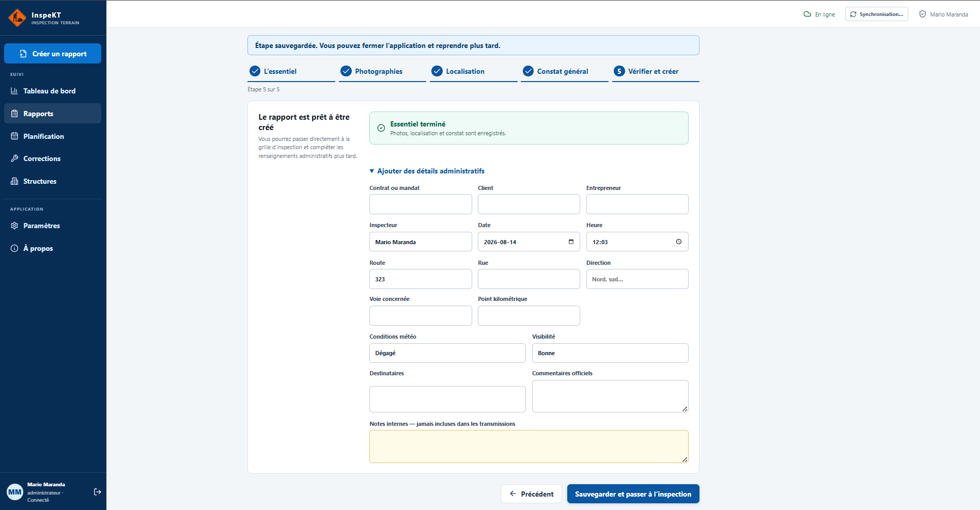The image size is (980, 510).
Task: Click the Inspecteur field with Mario Maranda
Action: click(421, 242)
